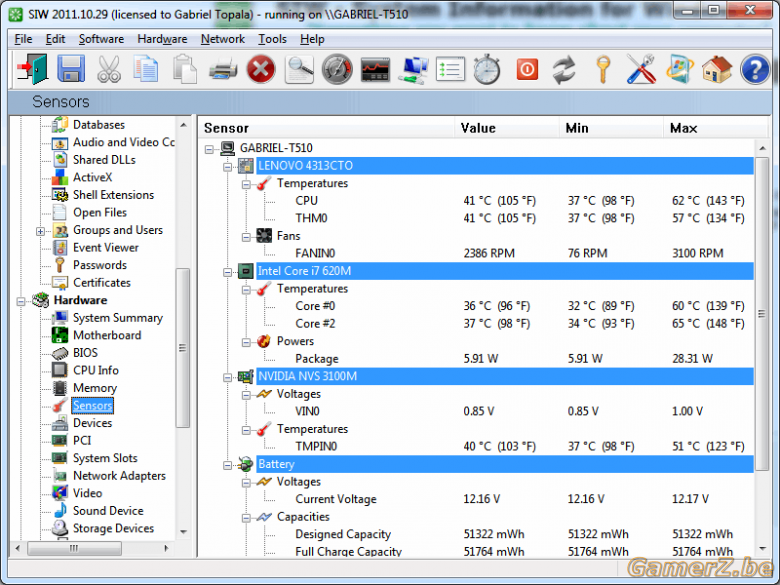This screenshot has height=585, width=780.
Task: Click the sidebar horizontal scrollbar thumb
Action: 74,548
